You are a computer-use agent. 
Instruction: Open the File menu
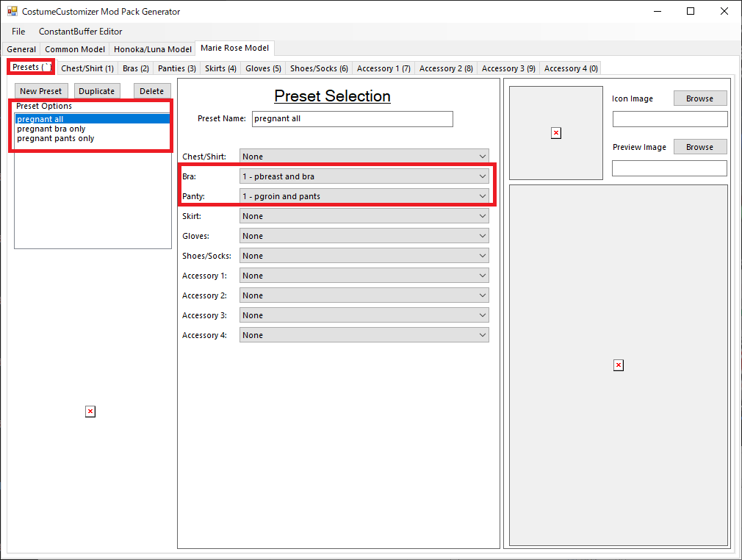pos(18,32)
